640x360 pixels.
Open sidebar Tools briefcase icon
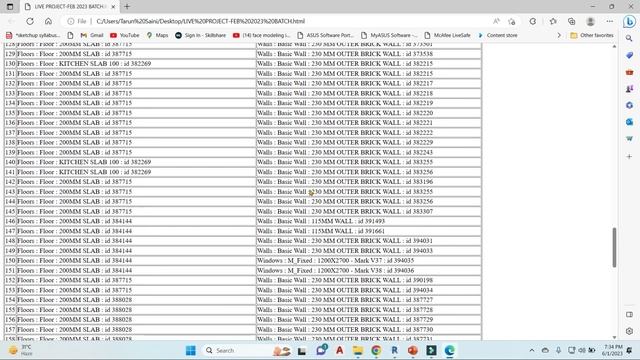(629, 72)
